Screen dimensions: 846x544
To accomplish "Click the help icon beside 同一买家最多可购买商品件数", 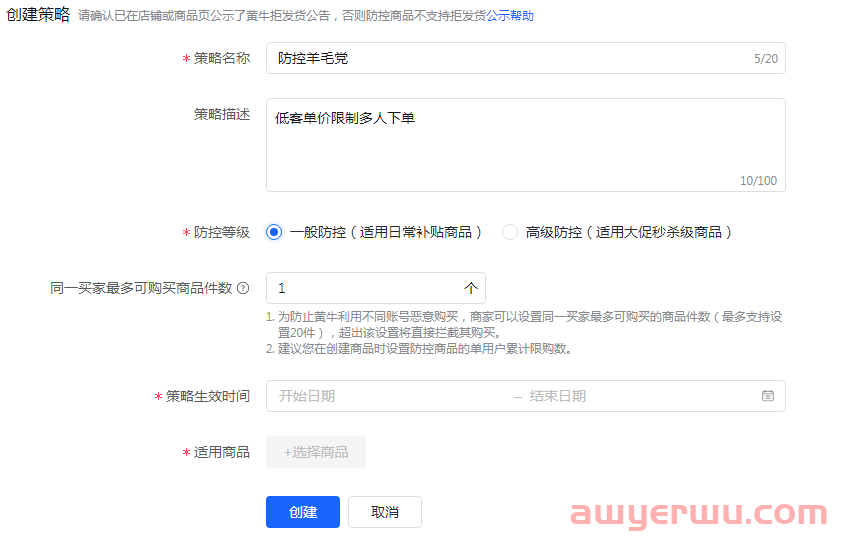I will (x=242, y=288).
